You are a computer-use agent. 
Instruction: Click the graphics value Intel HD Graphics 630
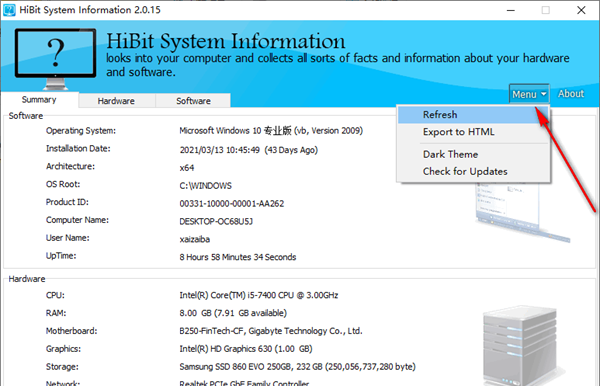coord(246,349)
